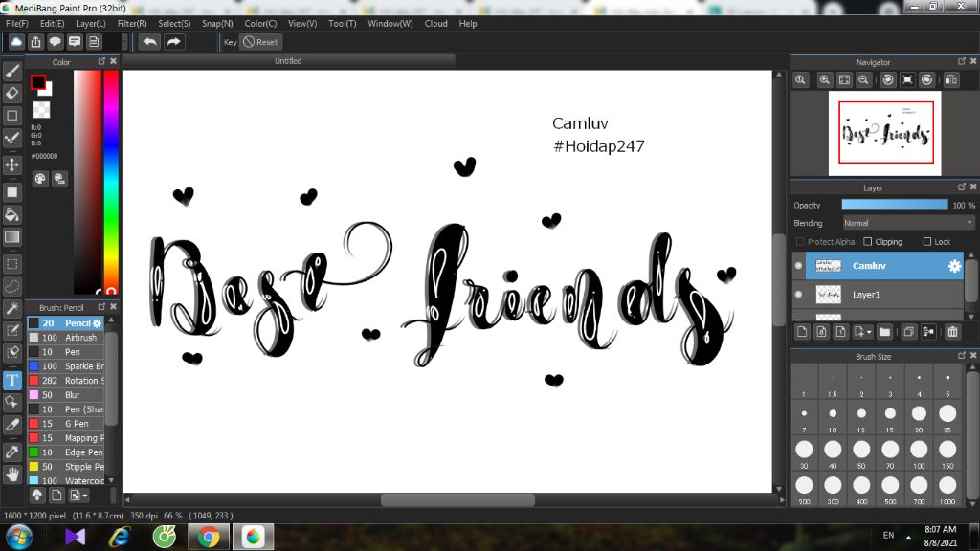The width and height of the screenshot is (980, 551).
Task: Undock the Layer panel
Action: pyautogui.click(x=962, y=187)
